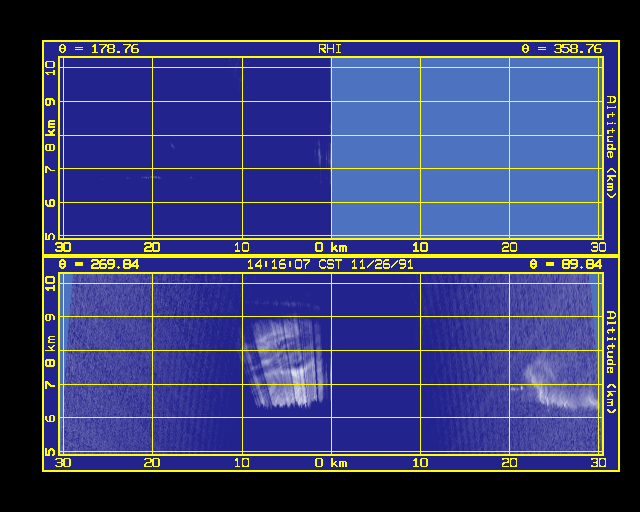
Task: Click the "RHI" title text
Action: click(x=329, y=49)
